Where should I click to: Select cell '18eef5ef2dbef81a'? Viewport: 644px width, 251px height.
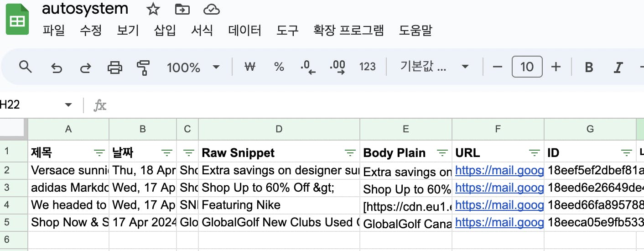coord(594,171)
